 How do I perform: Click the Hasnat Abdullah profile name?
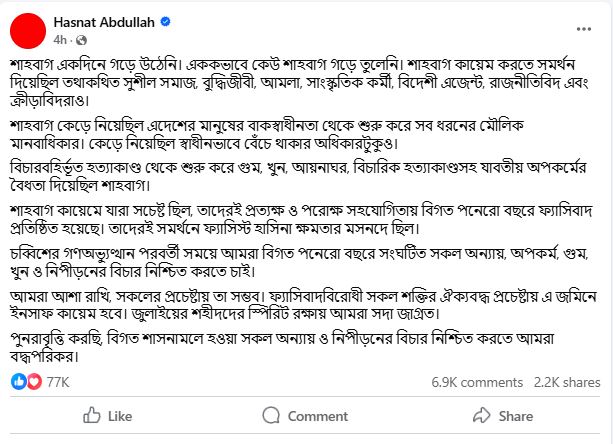click(x=104, y=22)
